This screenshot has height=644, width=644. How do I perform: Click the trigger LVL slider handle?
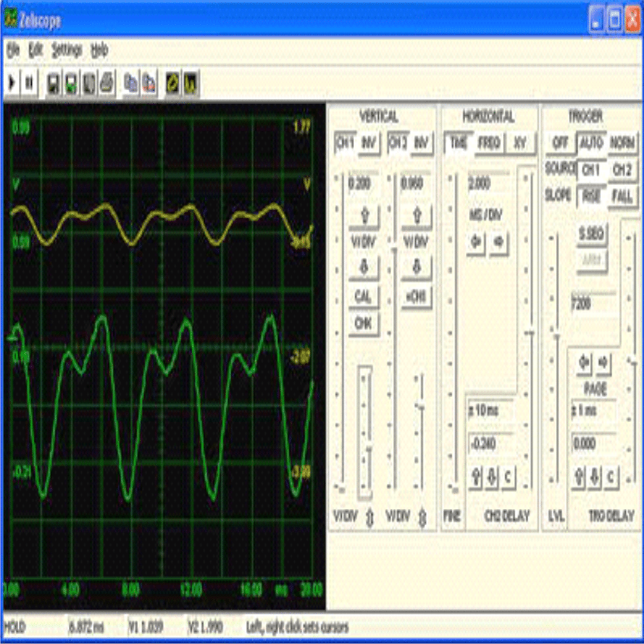point(556,336)
